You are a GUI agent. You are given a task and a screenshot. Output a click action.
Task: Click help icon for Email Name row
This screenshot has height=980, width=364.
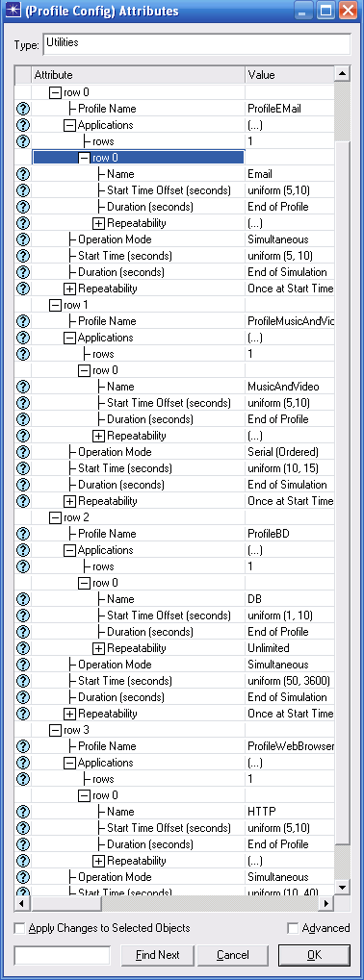point(22,174)
